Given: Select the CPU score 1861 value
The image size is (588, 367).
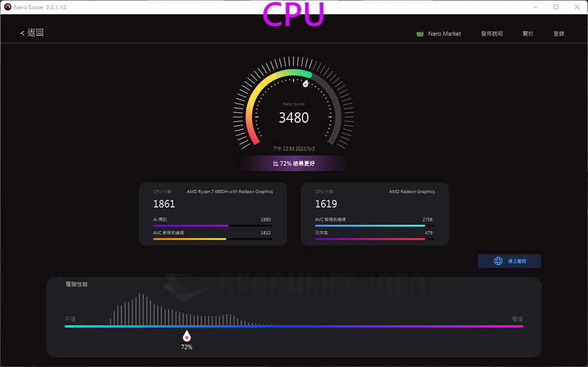Looking at the screenshot, I should 164,204.
